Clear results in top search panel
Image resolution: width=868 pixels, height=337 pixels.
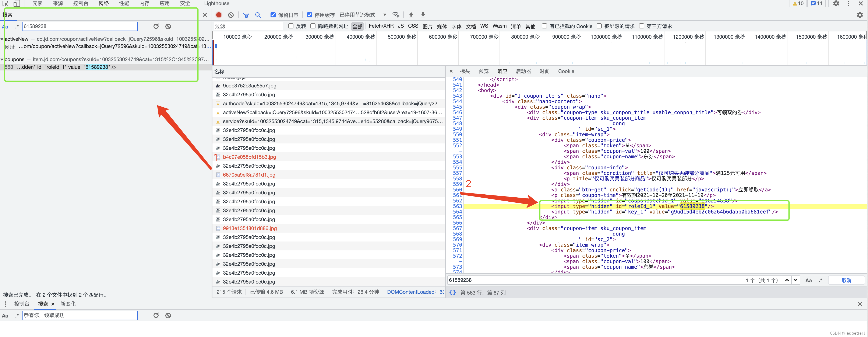pos(168,26)
